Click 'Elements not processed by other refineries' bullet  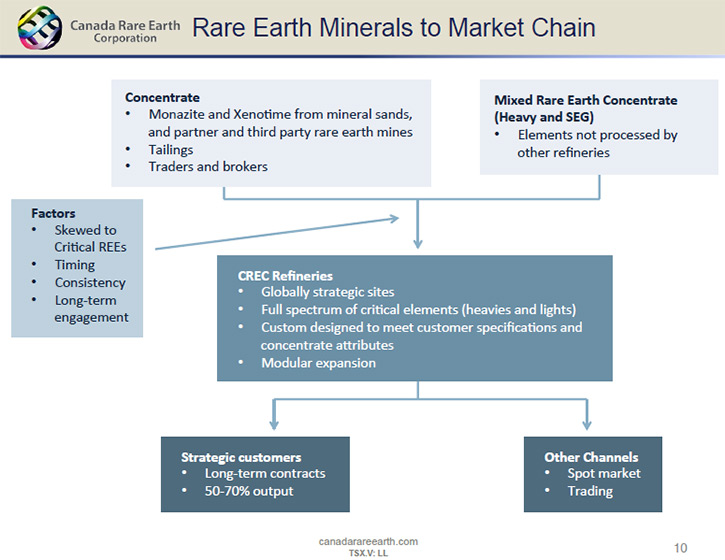click(597, 144)
